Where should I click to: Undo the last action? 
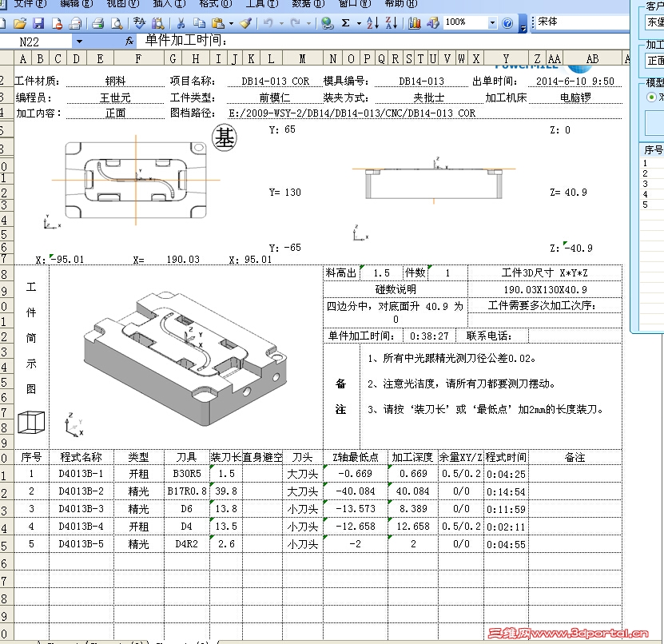click(x=268, y=23)
